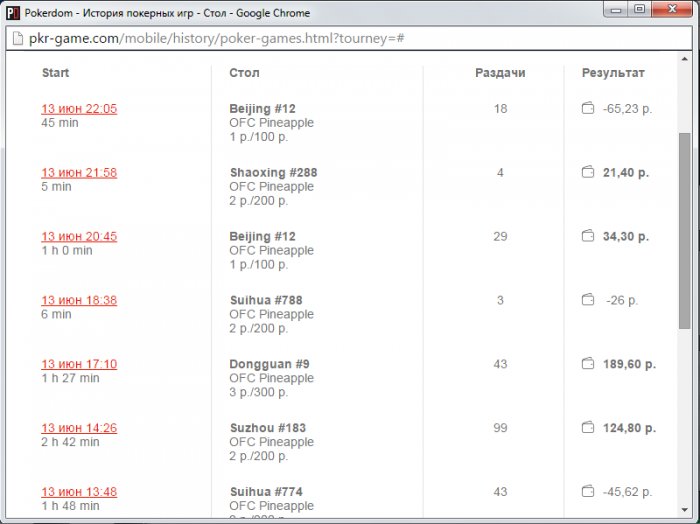
Task: Open the 13 июн 17:10 game session
Action: (x=79, y=365)
